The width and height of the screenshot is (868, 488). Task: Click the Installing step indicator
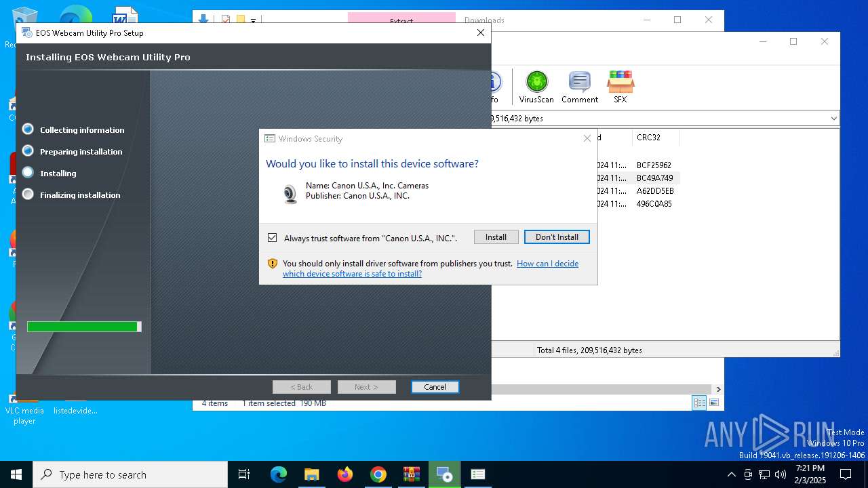[x=28, y=172]
